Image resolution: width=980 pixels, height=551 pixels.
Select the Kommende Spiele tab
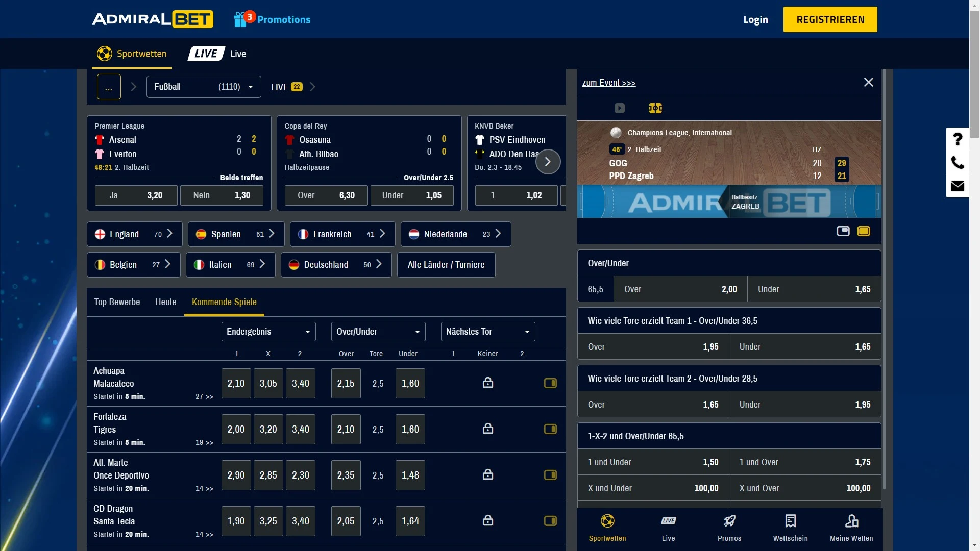224,302
